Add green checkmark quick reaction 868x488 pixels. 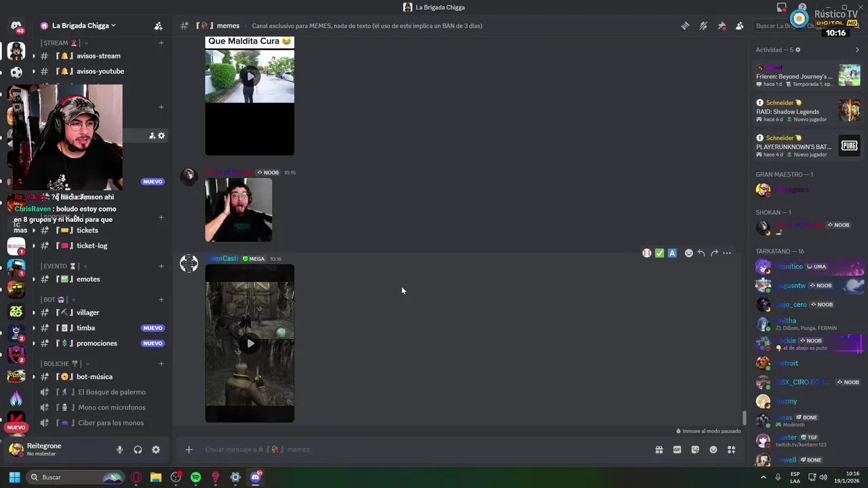click(x=659, y=253)
